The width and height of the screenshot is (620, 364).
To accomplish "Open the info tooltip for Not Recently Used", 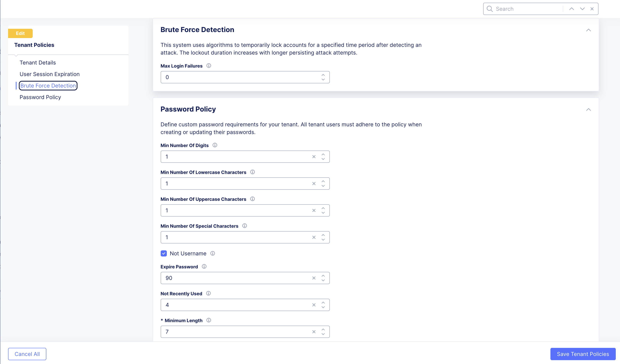I will [x=208, y=293].
